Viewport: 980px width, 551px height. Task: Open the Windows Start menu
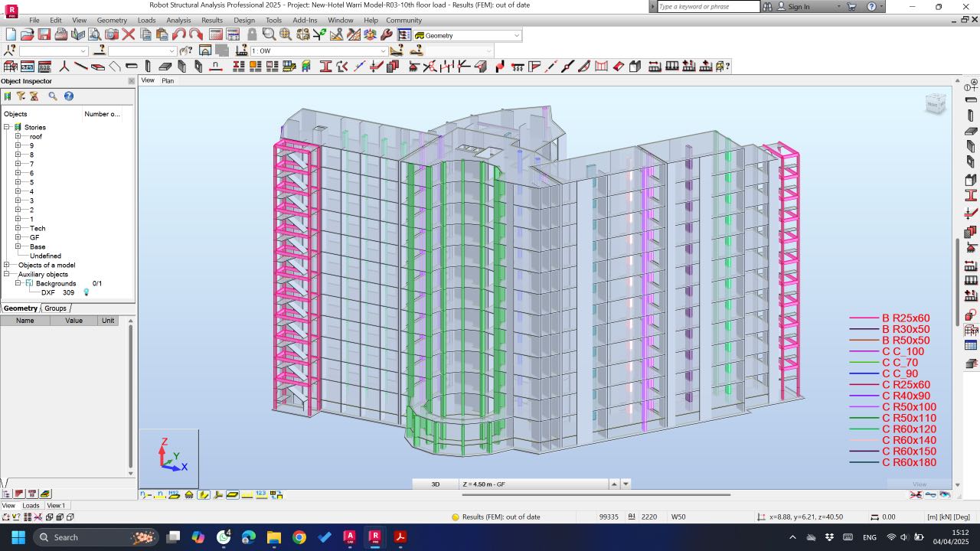click(18, 537)
